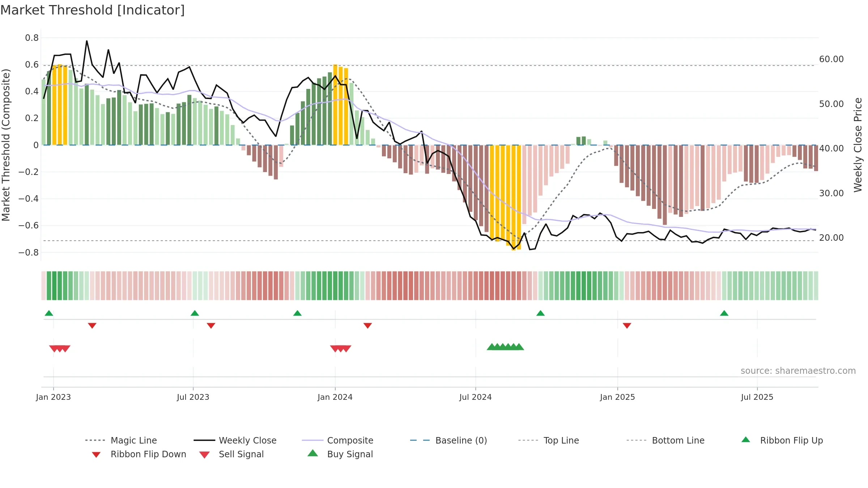Select the ribbon flip up marker near Nov 2023

tap(297, 313)
